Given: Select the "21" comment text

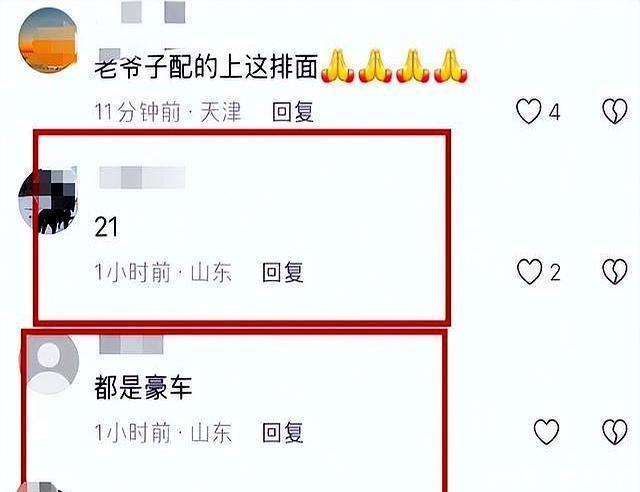Looking at the screenshot, I should [x=106, y=227].
